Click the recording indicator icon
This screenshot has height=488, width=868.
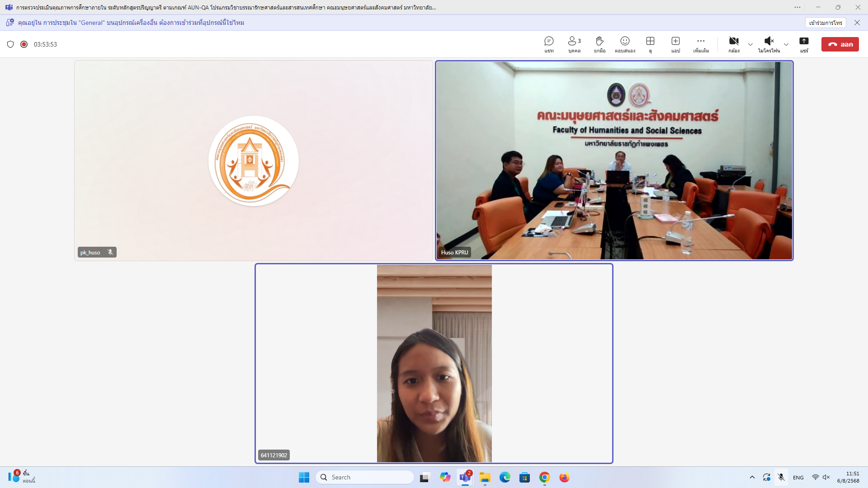24,44
